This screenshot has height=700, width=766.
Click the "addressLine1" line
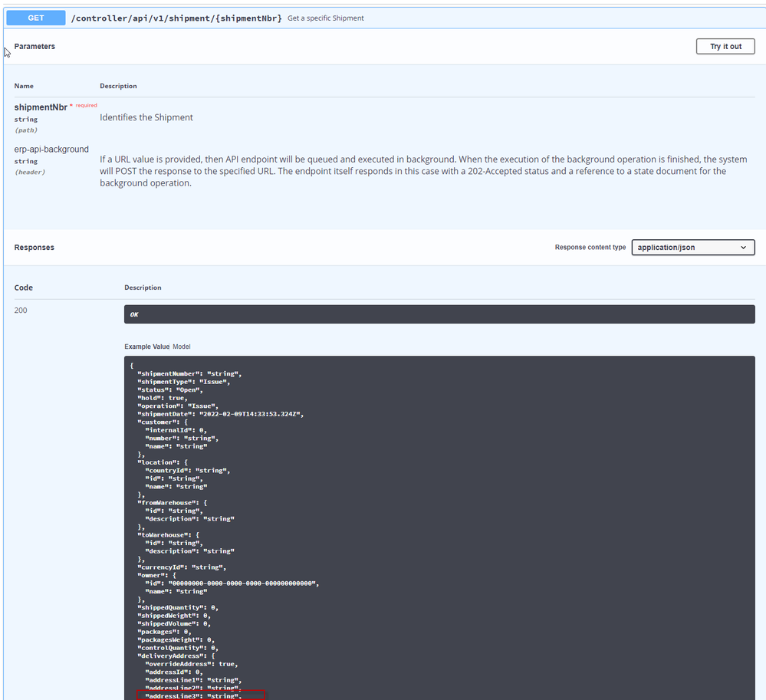[x=193, y=680]
